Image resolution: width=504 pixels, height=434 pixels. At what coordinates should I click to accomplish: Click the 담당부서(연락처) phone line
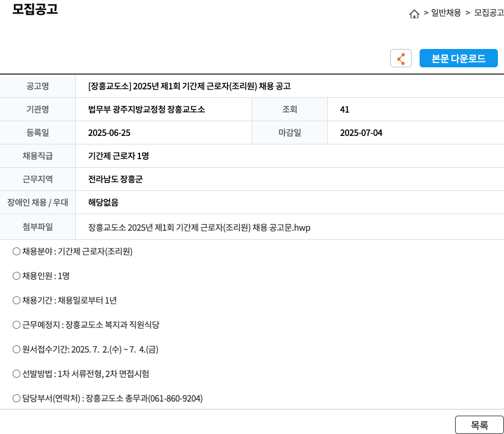(108, 398)
